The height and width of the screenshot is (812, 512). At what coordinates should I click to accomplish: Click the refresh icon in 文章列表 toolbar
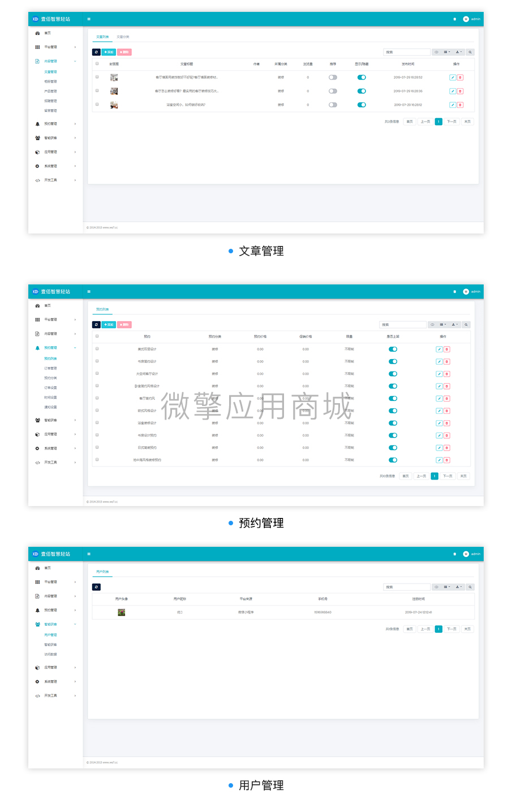pyautogui.click(x=96, y=52)
